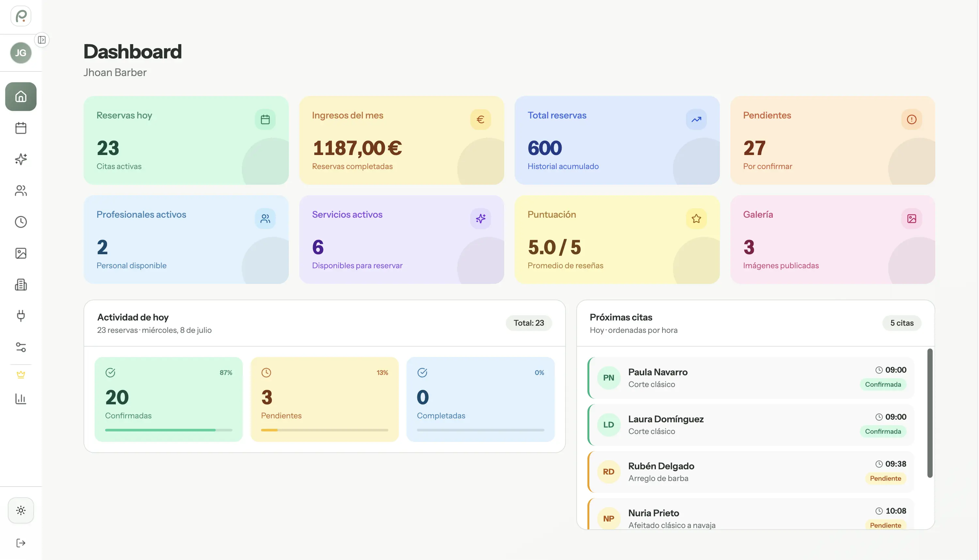
Task: Open Paula Navarro's appointment
Action: point(751,378)
